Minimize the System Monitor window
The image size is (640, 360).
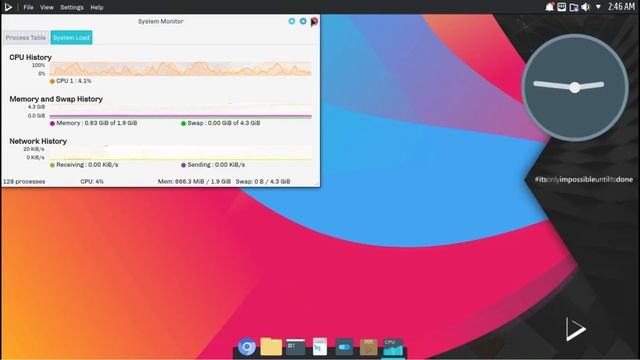291,21
